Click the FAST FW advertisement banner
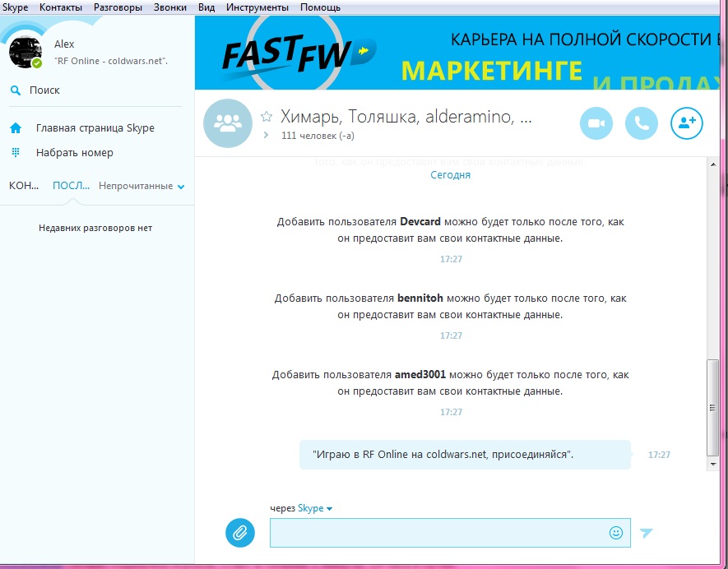Viewport: 728px width, 569px height. (x=457, y=53)
